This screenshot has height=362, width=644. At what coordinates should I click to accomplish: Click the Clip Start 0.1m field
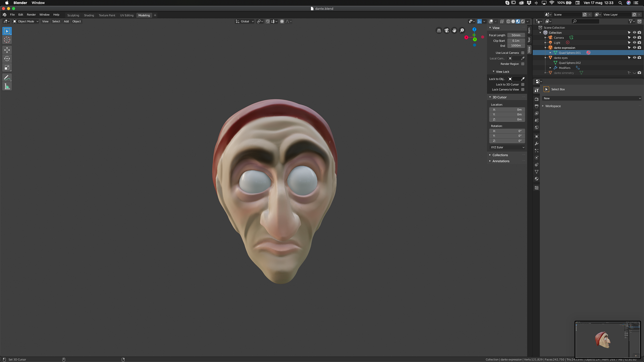[x=516, y=41]
